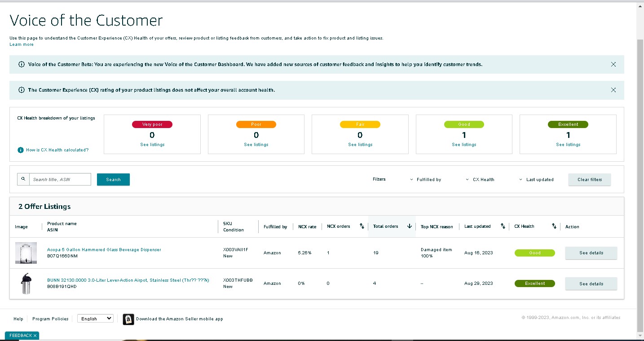644x341 pixels.
Task: See listings under Fair
Action: 360,145
